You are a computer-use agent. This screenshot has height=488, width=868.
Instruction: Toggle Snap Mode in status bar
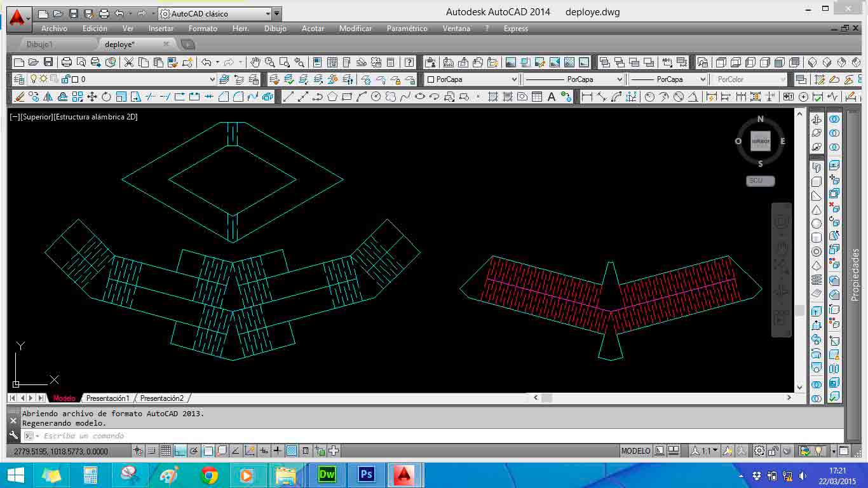[152, 451]
